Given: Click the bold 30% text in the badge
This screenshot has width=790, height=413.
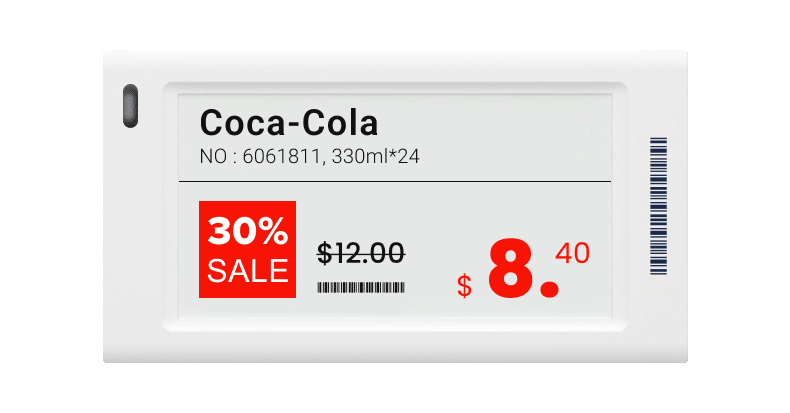Looking at the screenshot, I should pos(247,233).
